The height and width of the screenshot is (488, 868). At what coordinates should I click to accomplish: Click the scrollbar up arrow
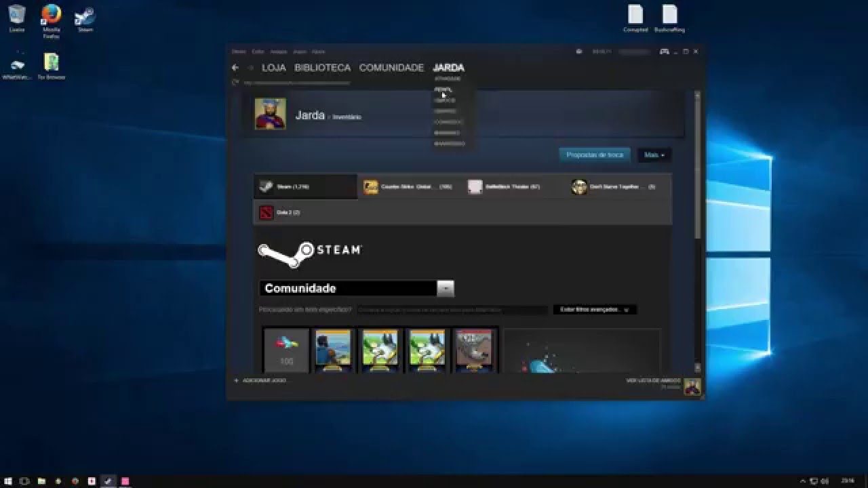click(x=697, y=94)
